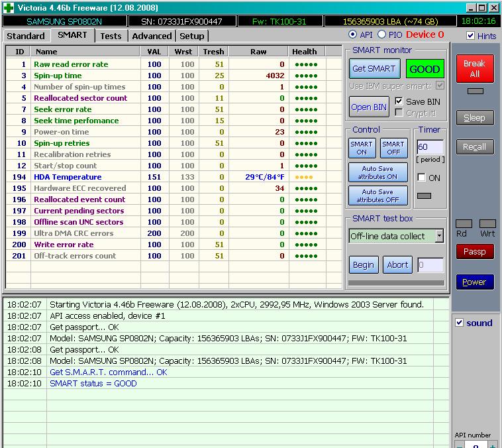Select the Raw read error rate row
The height and width of the screenshot is (448, 502).
(x=174, y=64)
